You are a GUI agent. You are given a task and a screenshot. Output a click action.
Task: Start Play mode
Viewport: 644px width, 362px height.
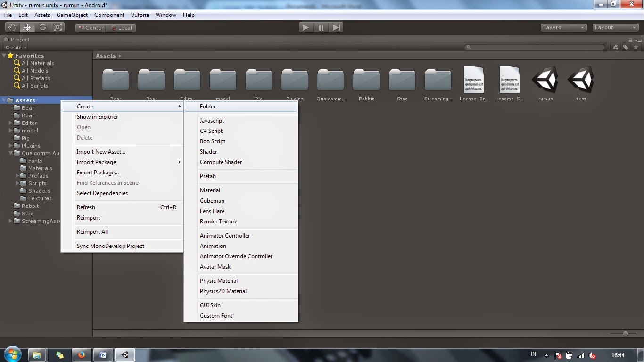tap(305, 27)
